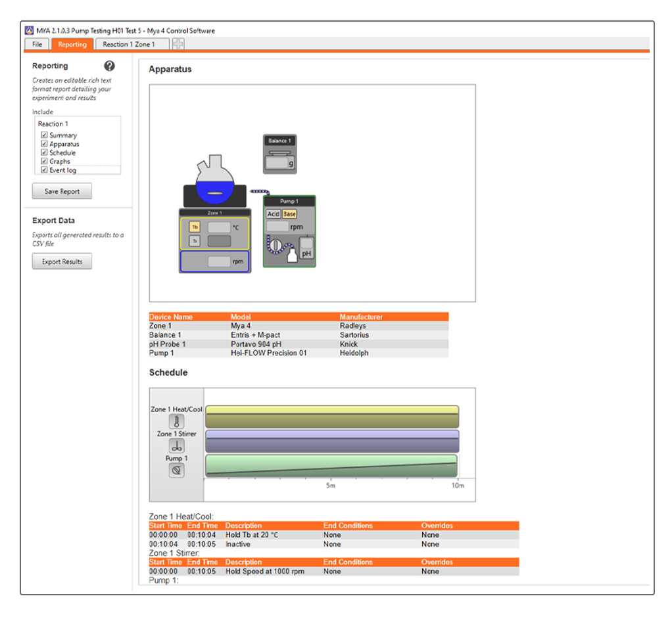Click the pH probe icon in Pump 1

coord(306,248)
